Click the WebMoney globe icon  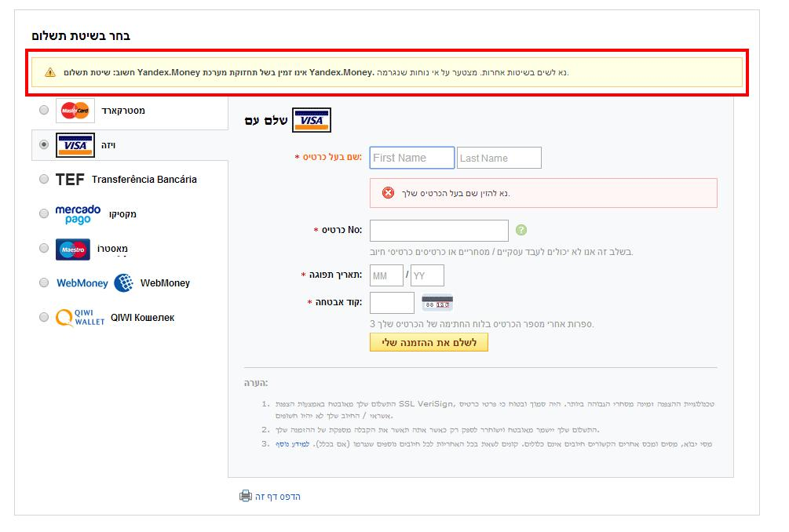click(x=123, y=283)
